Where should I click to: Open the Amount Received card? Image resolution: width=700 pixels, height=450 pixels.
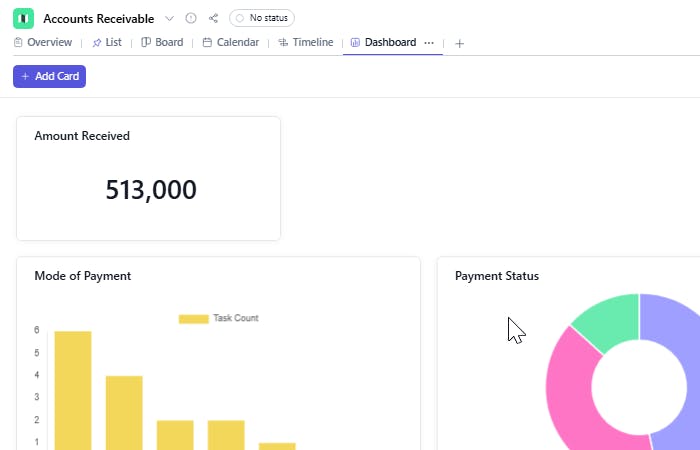click(149, 179)
